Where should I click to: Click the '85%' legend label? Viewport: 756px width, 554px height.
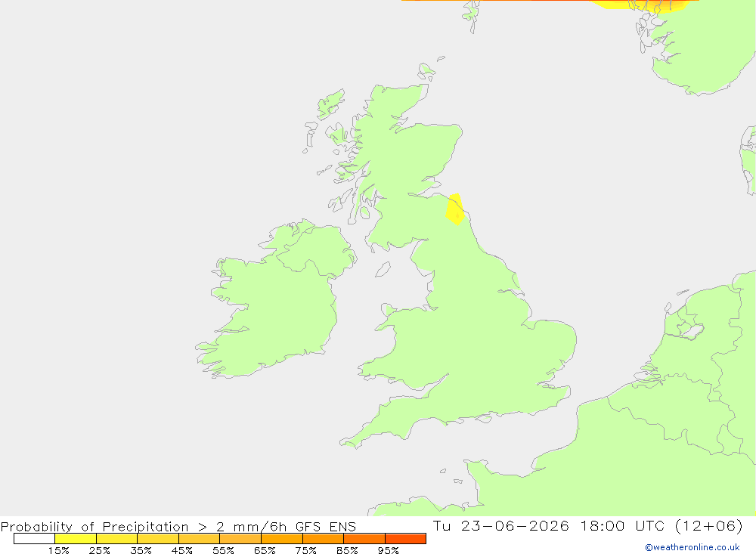tap(347, 550)
